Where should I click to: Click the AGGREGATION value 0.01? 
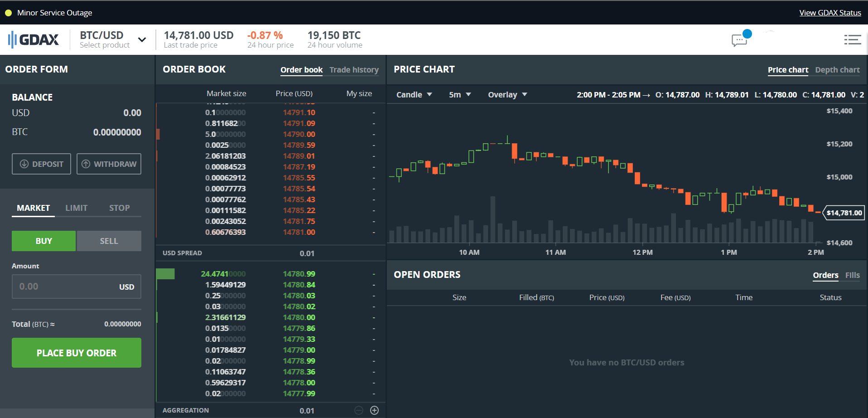307,411
